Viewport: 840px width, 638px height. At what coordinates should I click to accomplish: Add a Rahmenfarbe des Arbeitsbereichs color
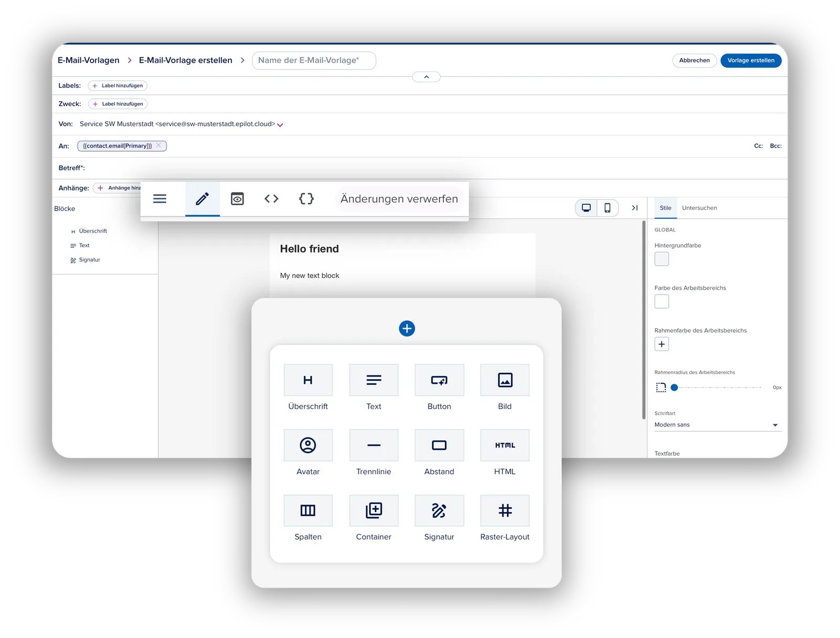(x=661, y=344)
